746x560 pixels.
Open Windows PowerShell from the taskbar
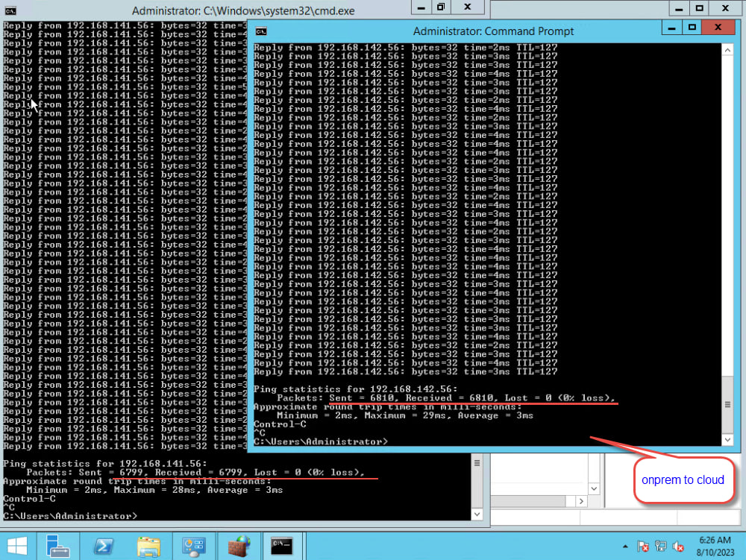104,545
